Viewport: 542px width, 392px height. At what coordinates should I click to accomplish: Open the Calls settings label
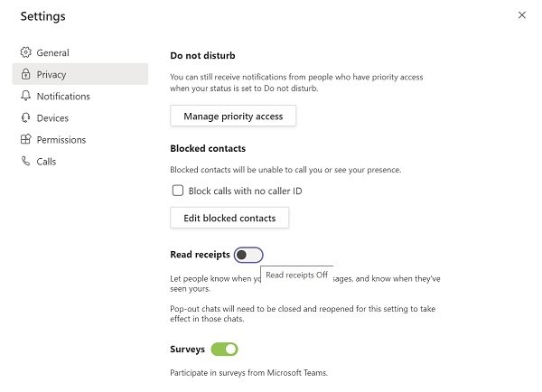coord(46,162)
